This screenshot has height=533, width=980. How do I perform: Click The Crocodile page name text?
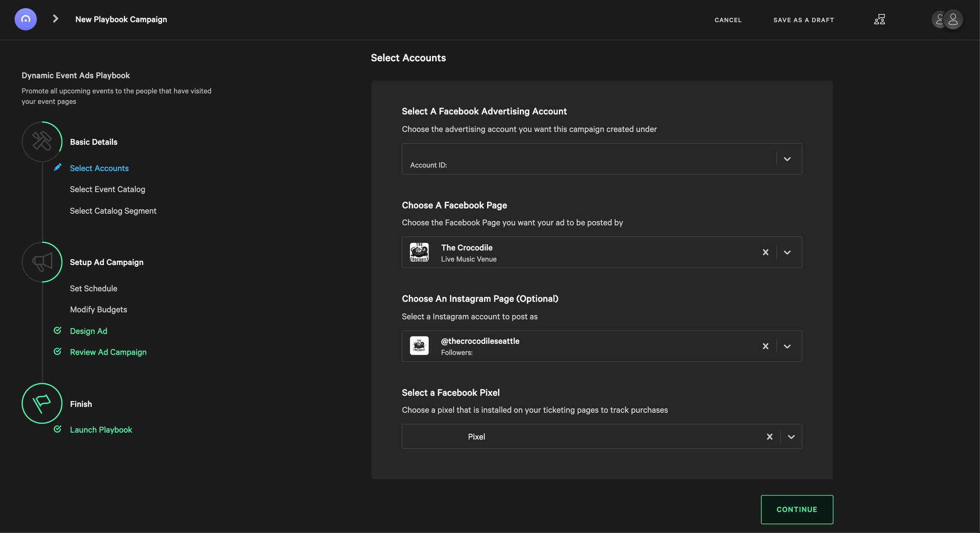(x=467, y=248)
